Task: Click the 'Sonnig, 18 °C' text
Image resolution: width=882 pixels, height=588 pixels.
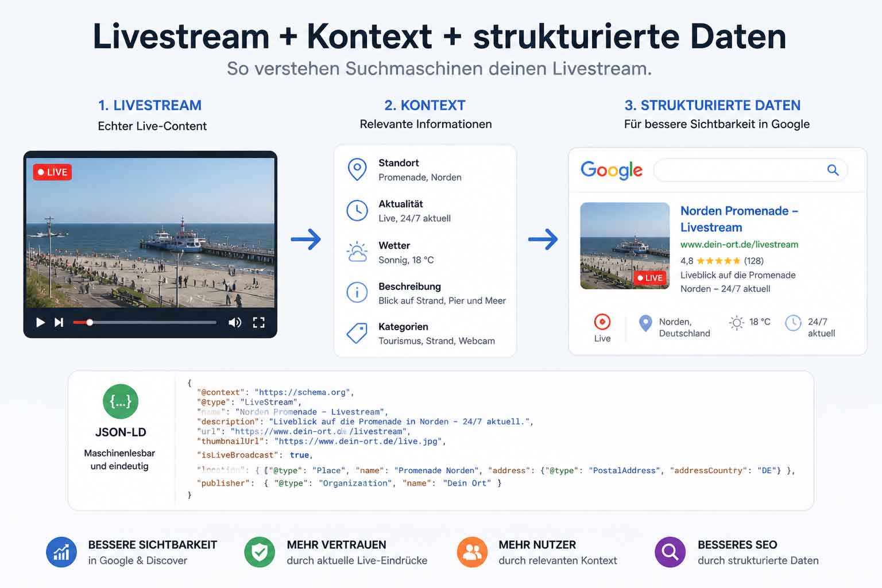Action: point(406,260)
